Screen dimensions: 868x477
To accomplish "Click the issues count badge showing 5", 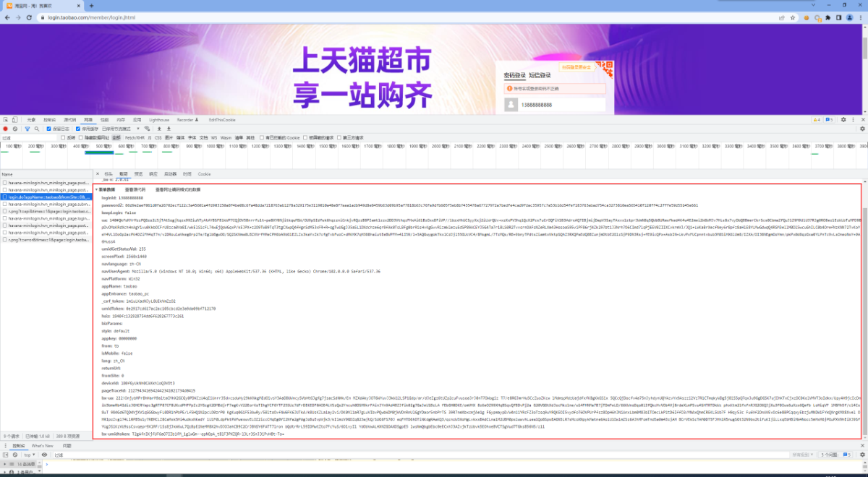I will coord(829,120).
